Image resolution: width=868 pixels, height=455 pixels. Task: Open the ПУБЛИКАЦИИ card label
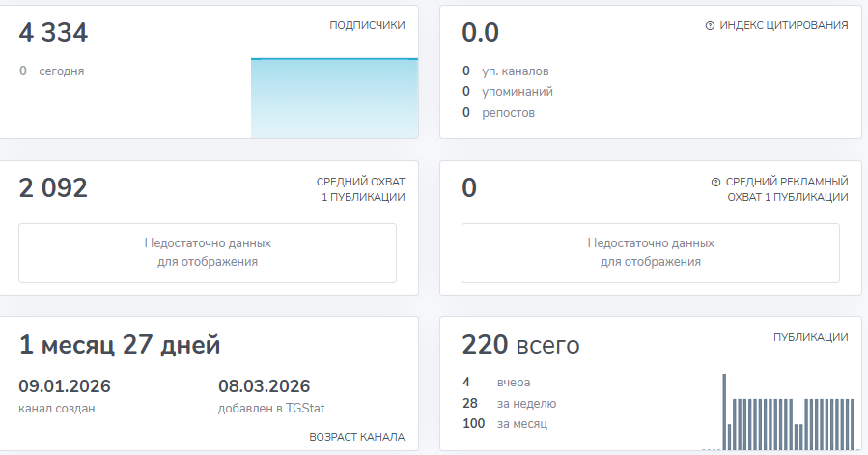[810, 337]
